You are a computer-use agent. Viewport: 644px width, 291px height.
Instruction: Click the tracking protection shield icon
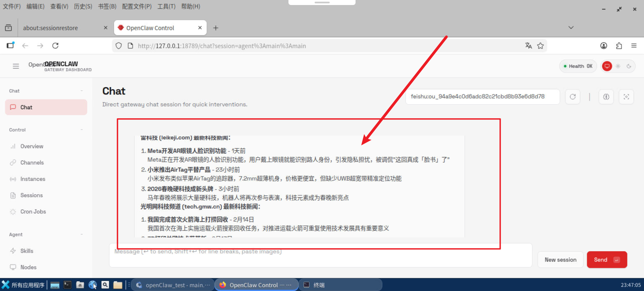119,46
